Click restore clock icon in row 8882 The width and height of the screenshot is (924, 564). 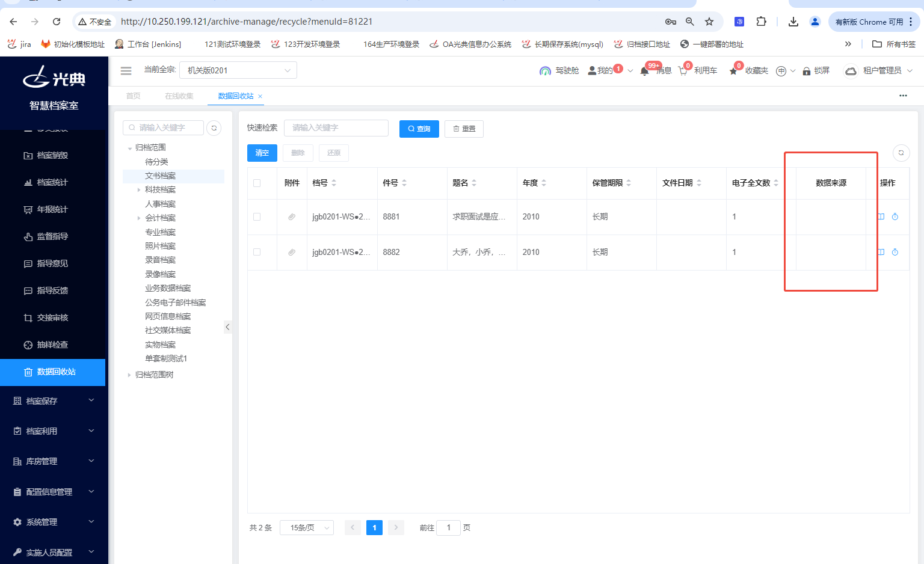pos(895,253)
